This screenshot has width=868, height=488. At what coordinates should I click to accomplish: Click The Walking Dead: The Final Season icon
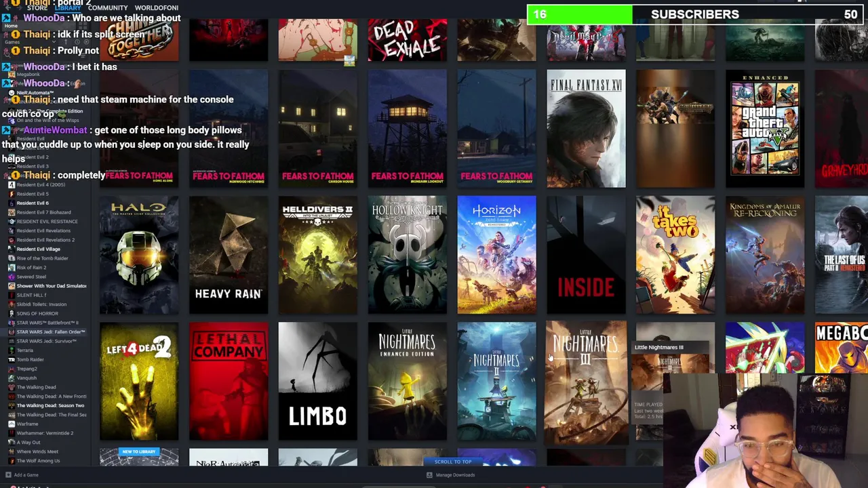click(x=12, y=415)
